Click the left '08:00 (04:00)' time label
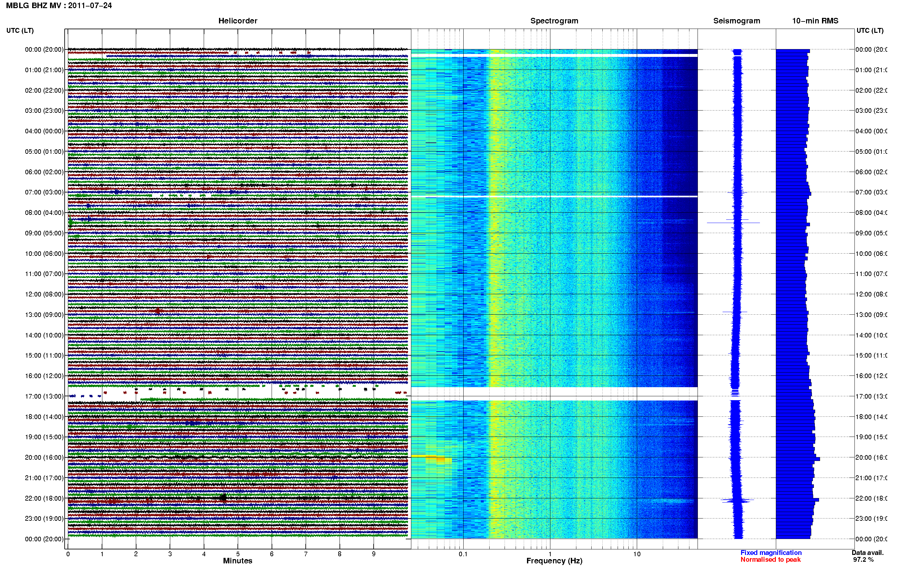The height and width of the screenshot is (578, 924). pos(44,213)
